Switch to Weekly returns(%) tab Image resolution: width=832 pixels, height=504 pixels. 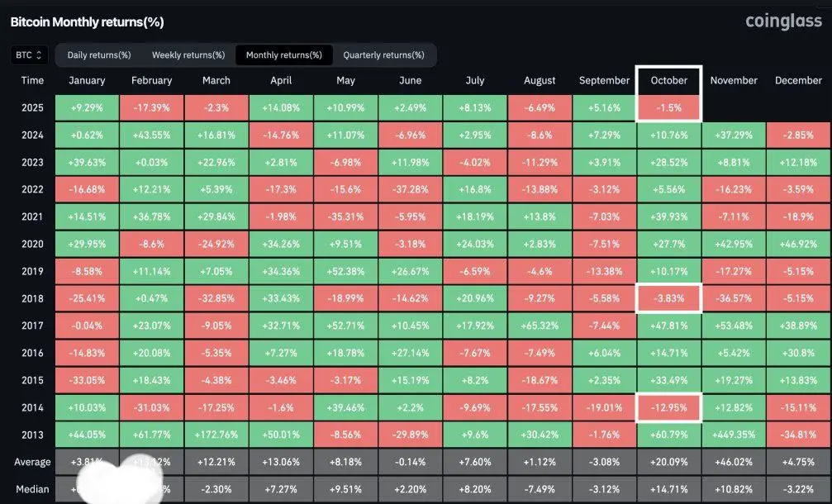(188, 55)
